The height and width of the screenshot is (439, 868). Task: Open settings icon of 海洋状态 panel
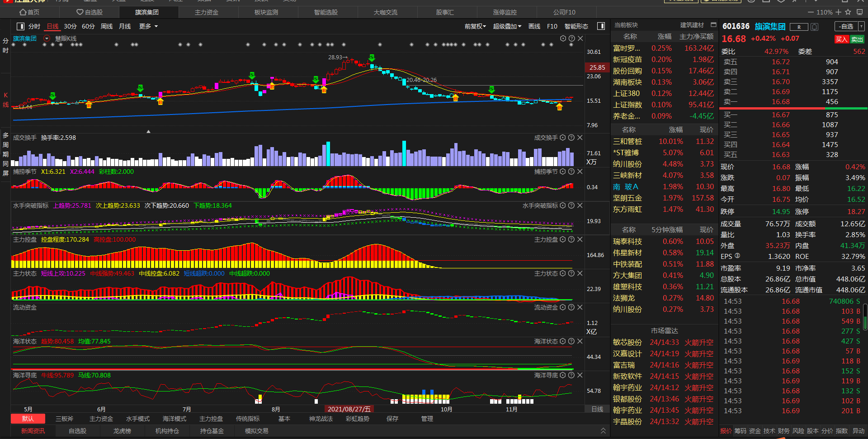[x=563, y=341]
